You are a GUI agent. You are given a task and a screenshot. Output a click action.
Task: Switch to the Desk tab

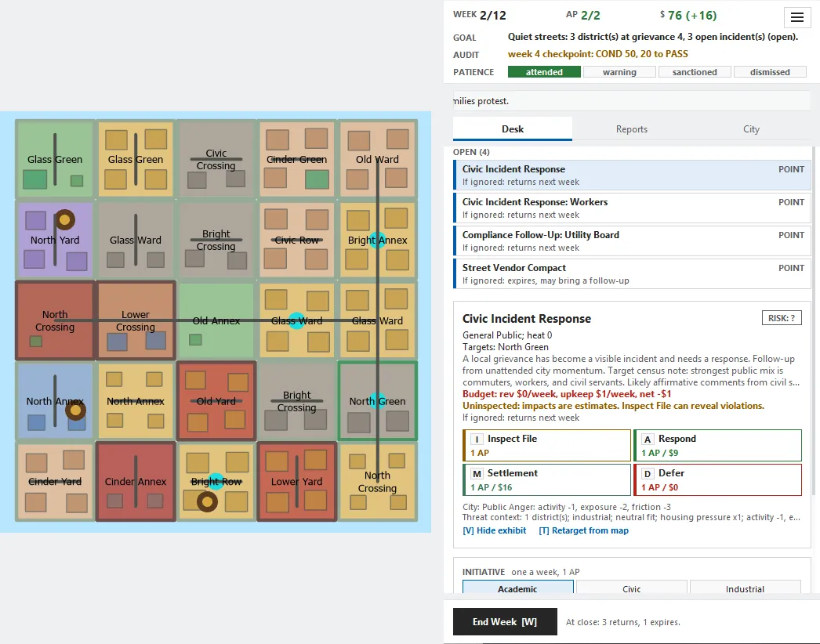click(x=513, y=129)
